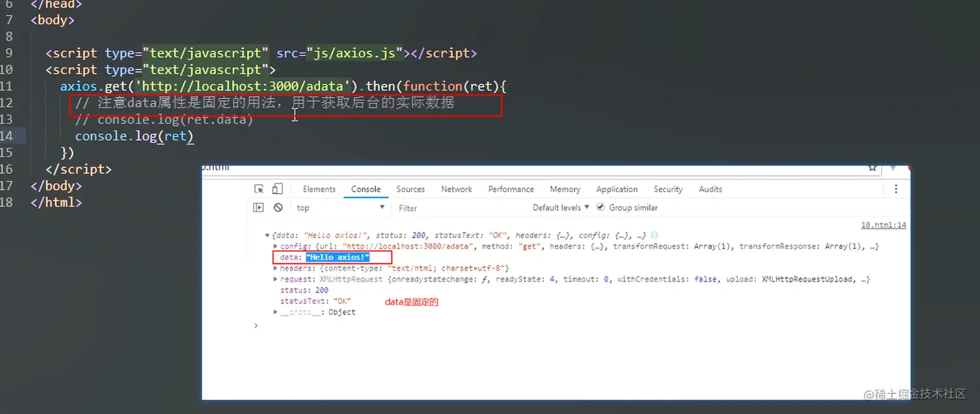Click the commented console.log(ret.data) line

pyautogui.click(x=164, y=119)
